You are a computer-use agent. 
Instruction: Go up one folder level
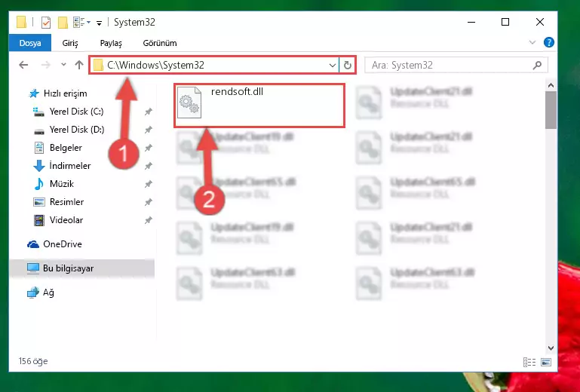pyautogui.click(x=78, y=65)
